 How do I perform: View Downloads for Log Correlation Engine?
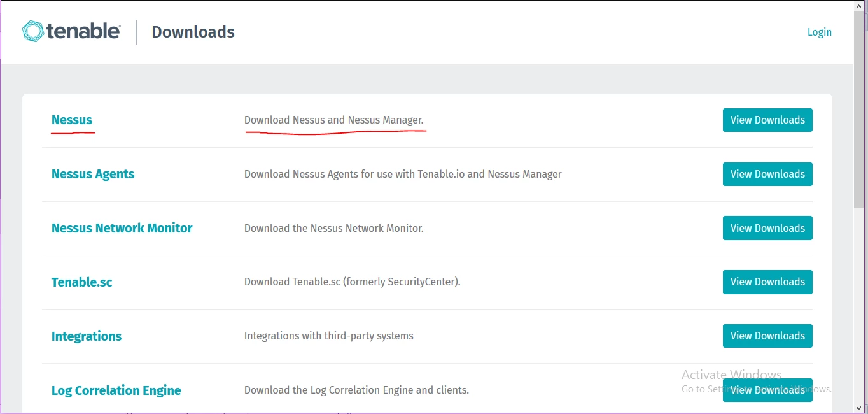pos(767,390)
